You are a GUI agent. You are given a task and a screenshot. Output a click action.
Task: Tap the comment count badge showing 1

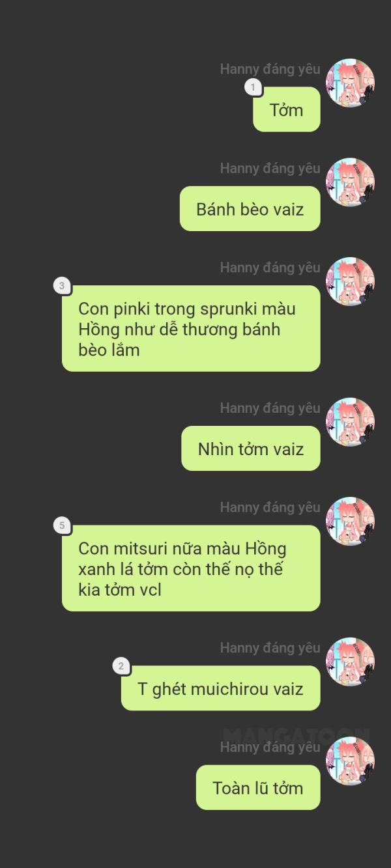coord(253,87)
